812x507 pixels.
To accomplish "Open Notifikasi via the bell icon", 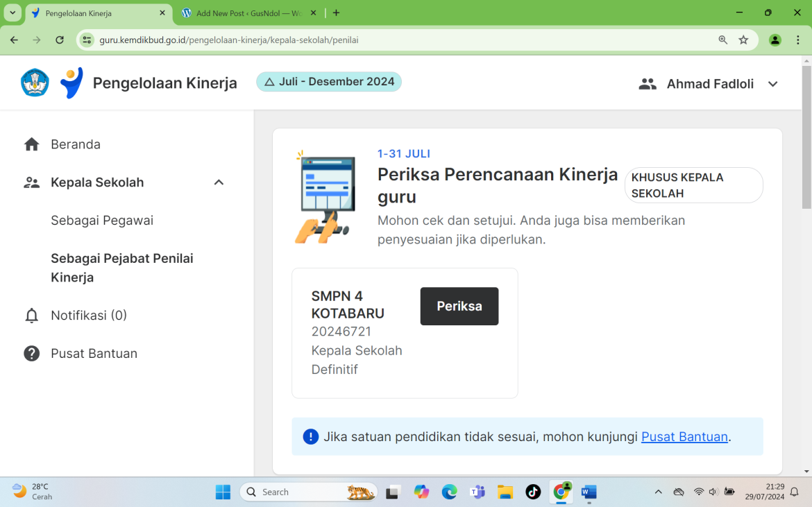I will (31, 315).
